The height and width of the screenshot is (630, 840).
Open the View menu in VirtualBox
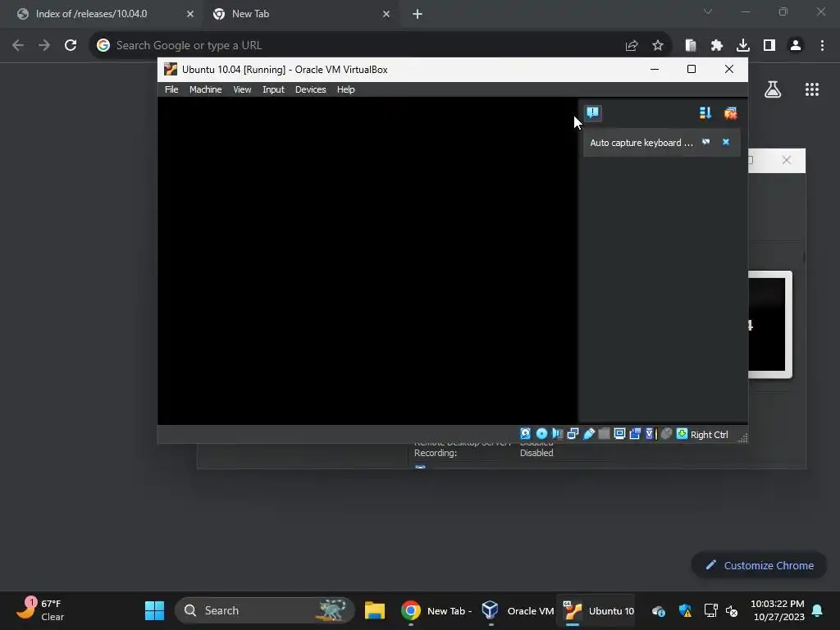pyautogui.click(x=242, y=89)
